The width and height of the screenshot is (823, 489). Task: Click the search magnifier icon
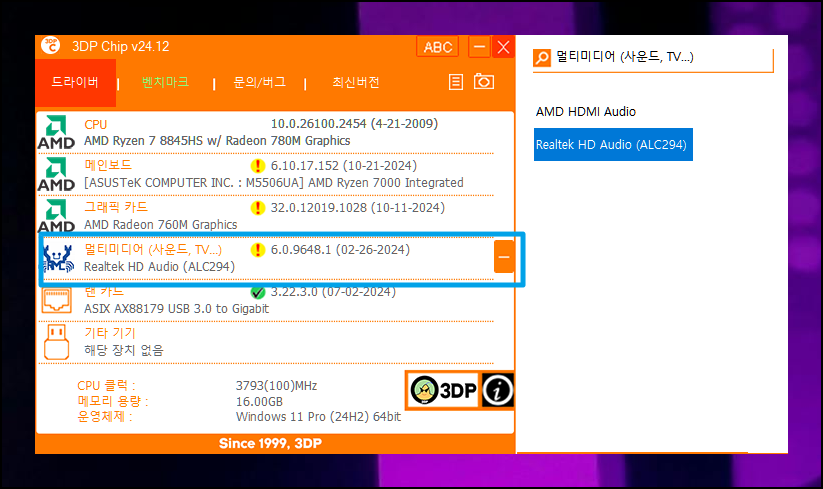[x=542, y=57]
